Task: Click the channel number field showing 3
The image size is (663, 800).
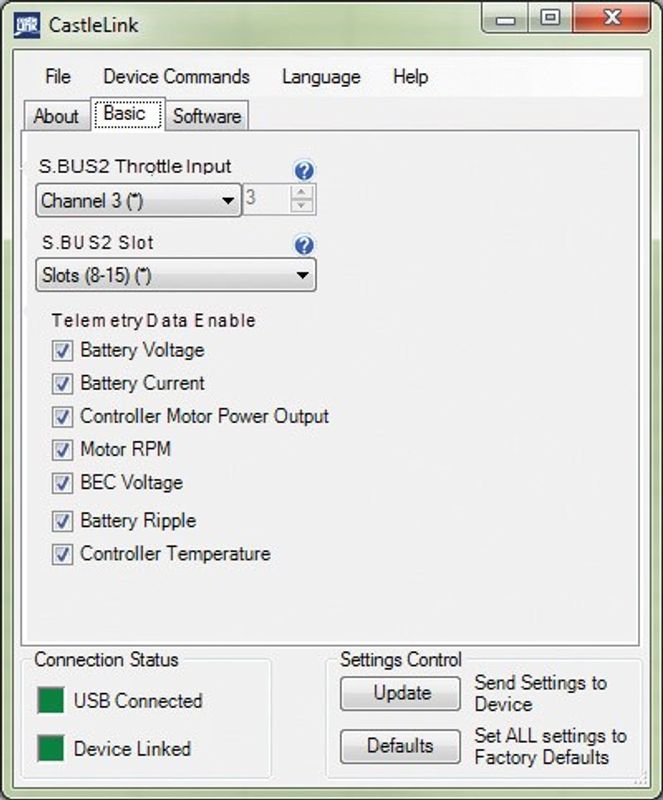Action: coord(266,198)
